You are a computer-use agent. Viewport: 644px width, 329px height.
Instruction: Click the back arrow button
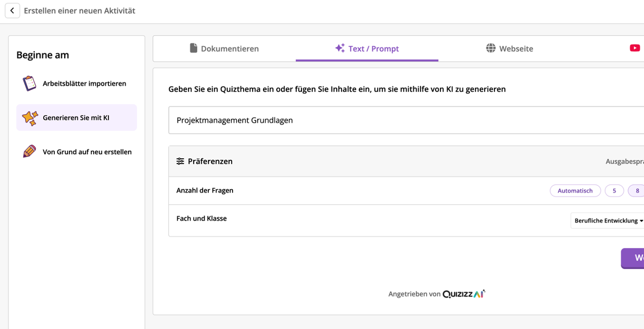pyautogui.click(x=12, y=11)
